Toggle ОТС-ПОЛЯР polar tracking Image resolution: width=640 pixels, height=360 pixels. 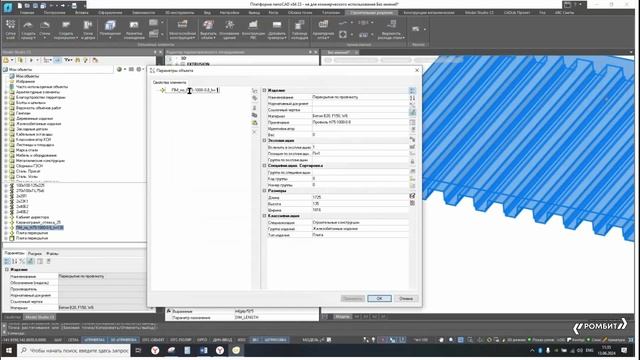[x=180, y=340]
